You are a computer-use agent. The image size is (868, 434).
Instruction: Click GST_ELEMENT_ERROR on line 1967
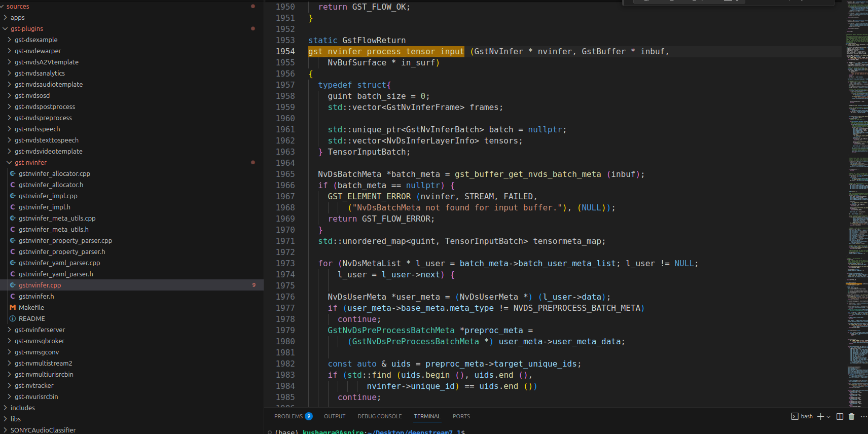pyautogui.click(x=369, y=196)
